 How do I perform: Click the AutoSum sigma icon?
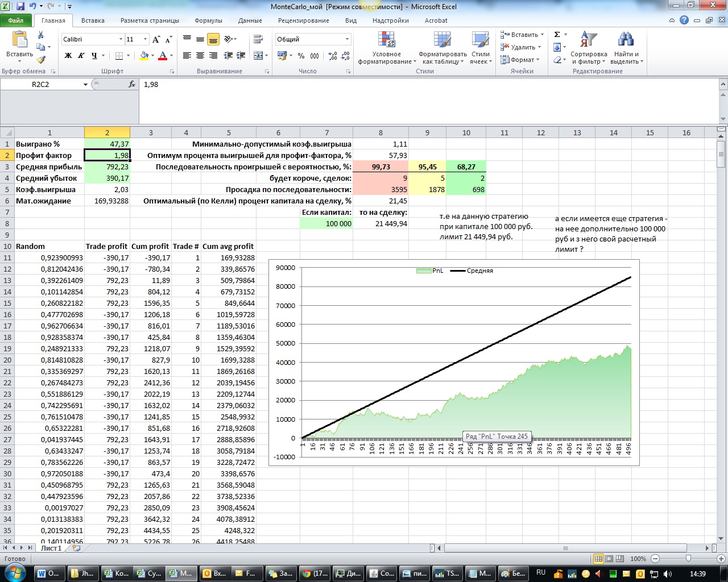pos(557,35)
